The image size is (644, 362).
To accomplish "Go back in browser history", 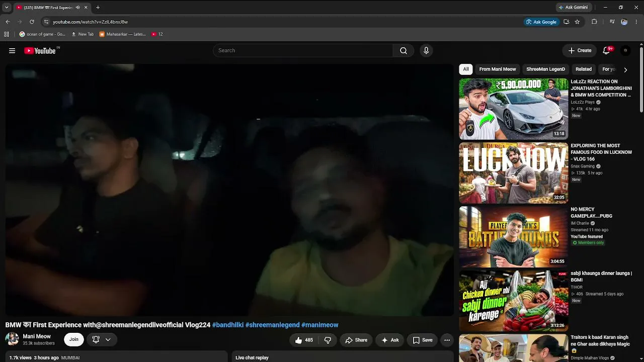I will click(8, 22).
